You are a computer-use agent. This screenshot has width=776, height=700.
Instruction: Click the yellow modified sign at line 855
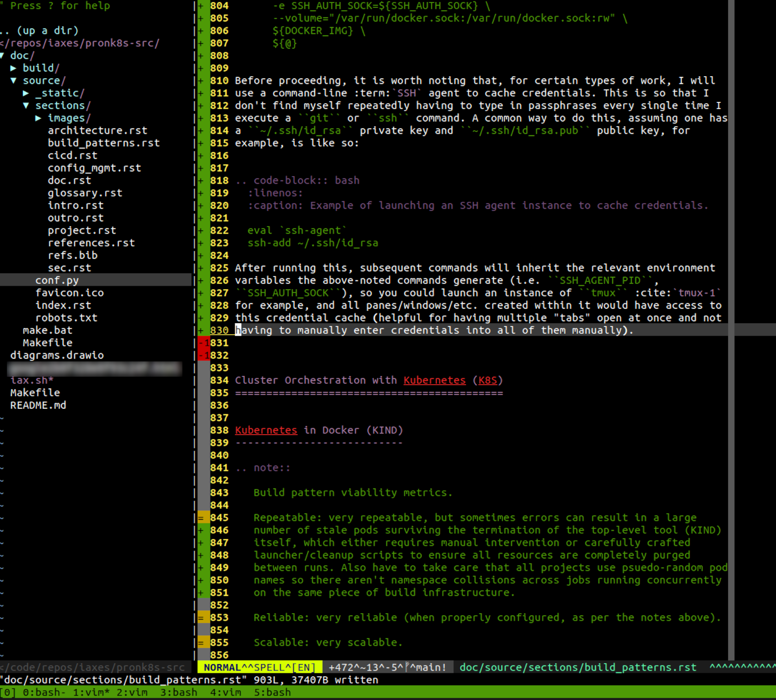pos(204,643)
